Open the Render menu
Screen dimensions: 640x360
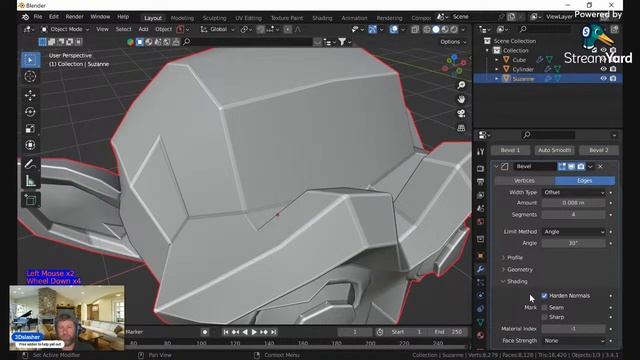coord(74,17)
